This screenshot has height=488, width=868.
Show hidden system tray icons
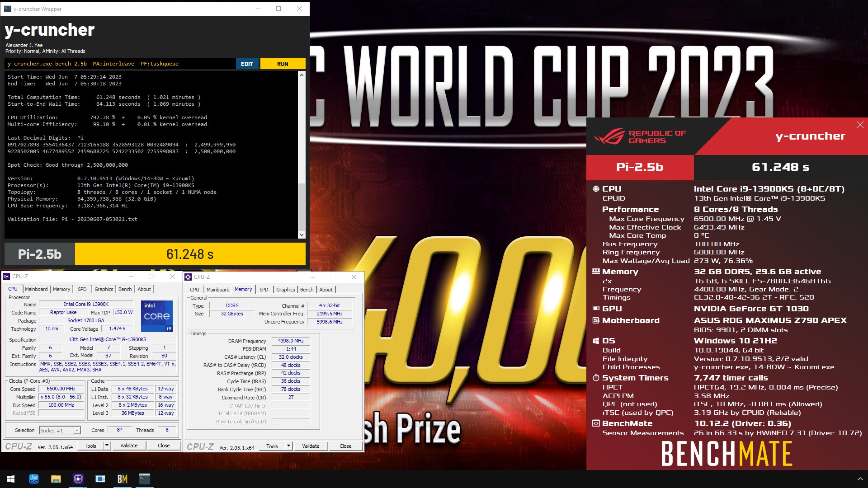(x=860, y=479)
